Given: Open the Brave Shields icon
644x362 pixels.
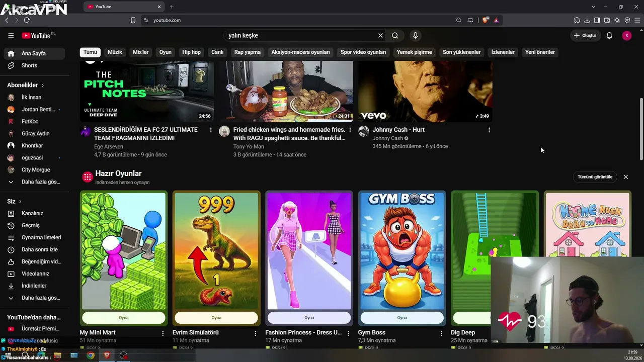Looking at the screenshot, I should point(485,20).
